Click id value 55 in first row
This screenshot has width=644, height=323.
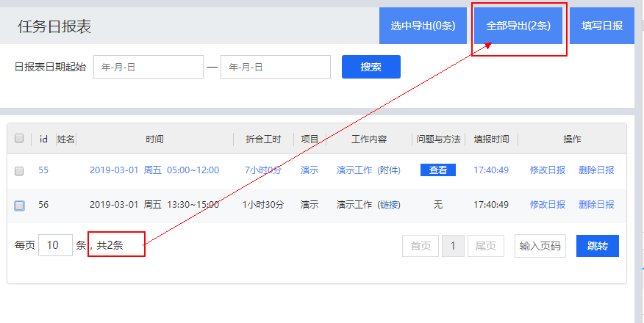coord(43,170)
